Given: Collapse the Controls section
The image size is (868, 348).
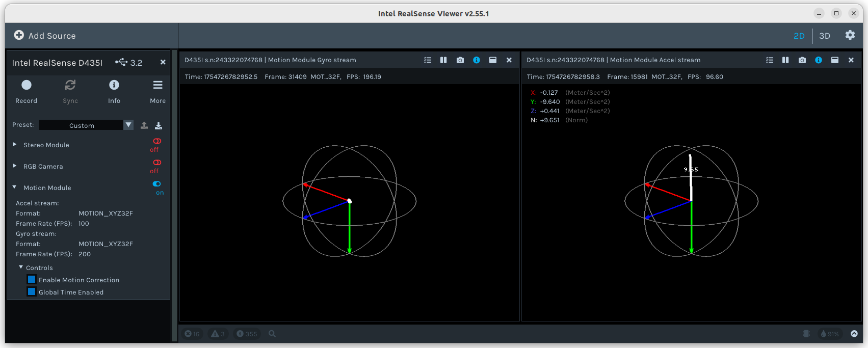Looking at the screenshot, I should pyautogui.click(x=21, y=267).
